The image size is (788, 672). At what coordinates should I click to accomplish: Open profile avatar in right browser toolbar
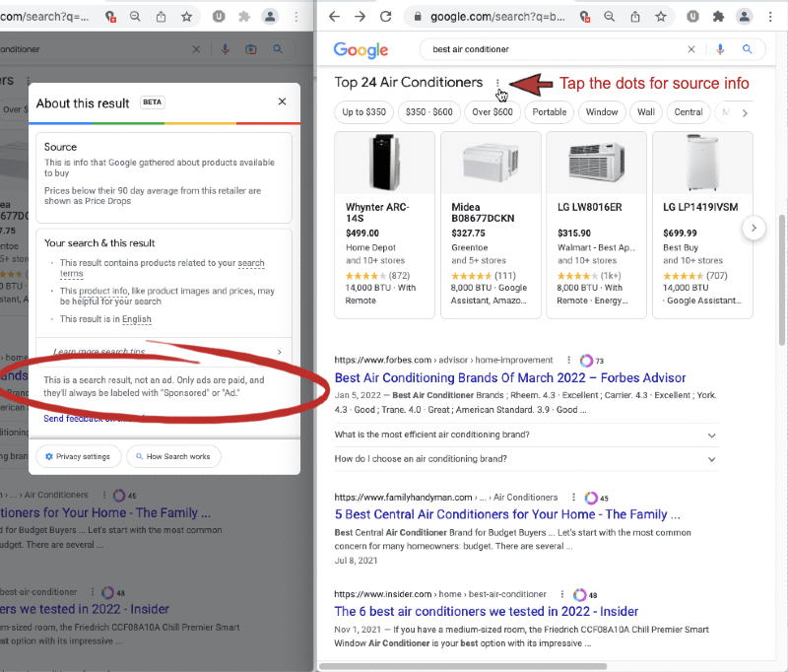coord(745,17)
